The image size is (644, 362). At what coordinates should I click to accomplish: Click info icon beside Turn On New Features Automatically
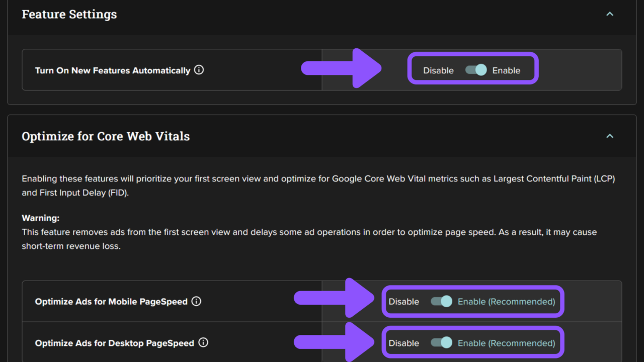pyautogui.click(x=199, y=70)
